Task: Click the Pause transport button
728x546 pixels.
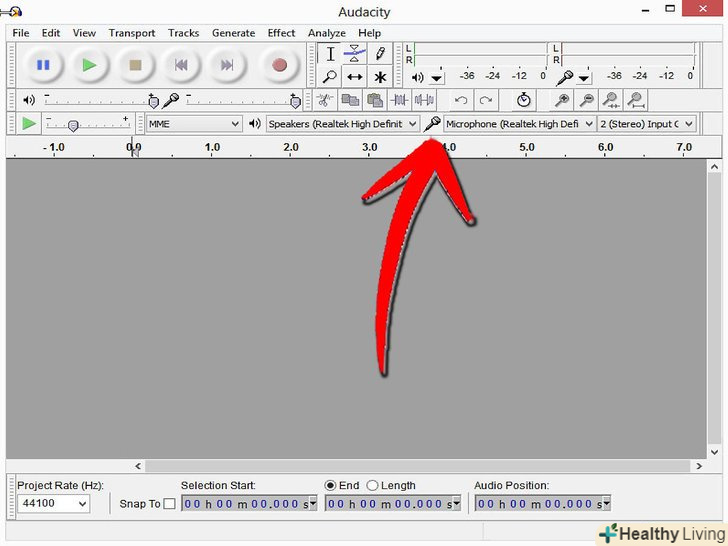Action: pos(43,65)
